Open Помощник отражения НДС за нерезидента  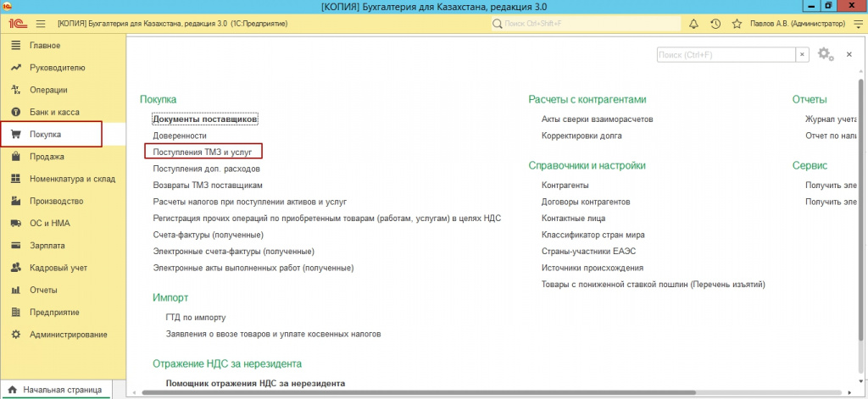[x=256, y=383]
